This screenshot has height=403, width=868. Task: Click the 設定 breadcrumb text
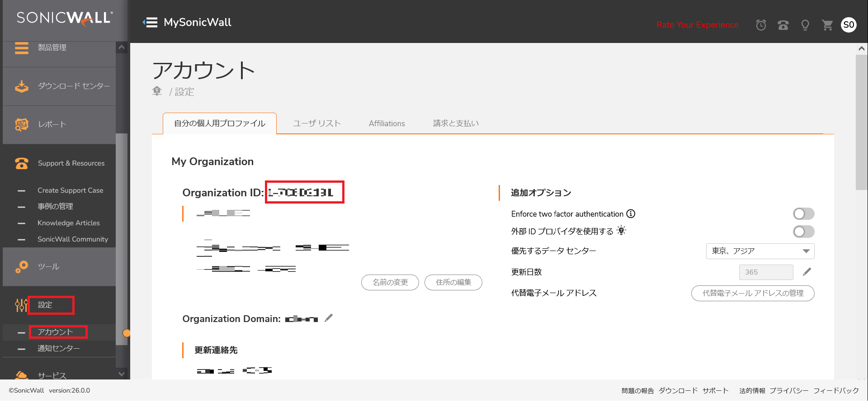tap(184, 92)
